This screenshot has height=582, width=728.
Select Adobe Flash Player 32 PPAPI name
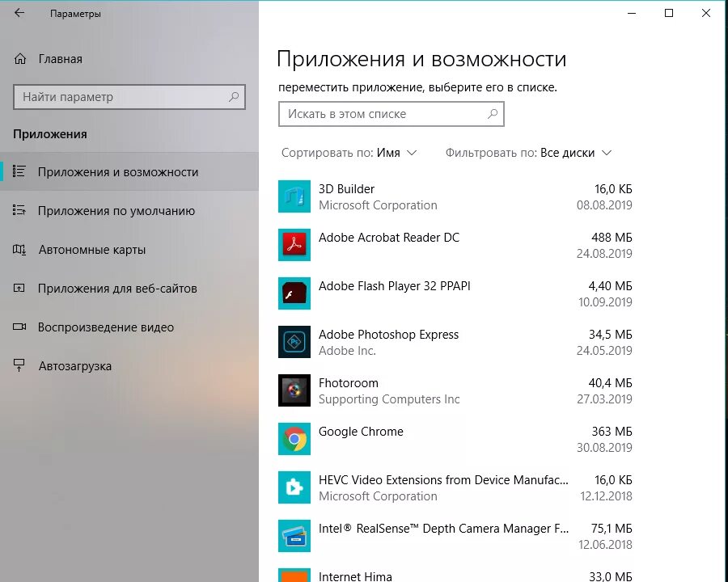[395, 286]
